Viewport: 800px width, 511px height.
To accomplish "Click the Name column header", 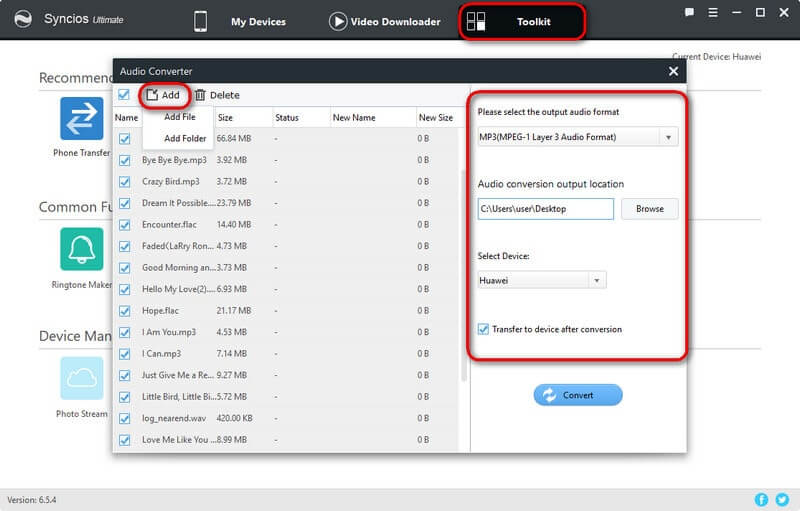I will (127, 117).
